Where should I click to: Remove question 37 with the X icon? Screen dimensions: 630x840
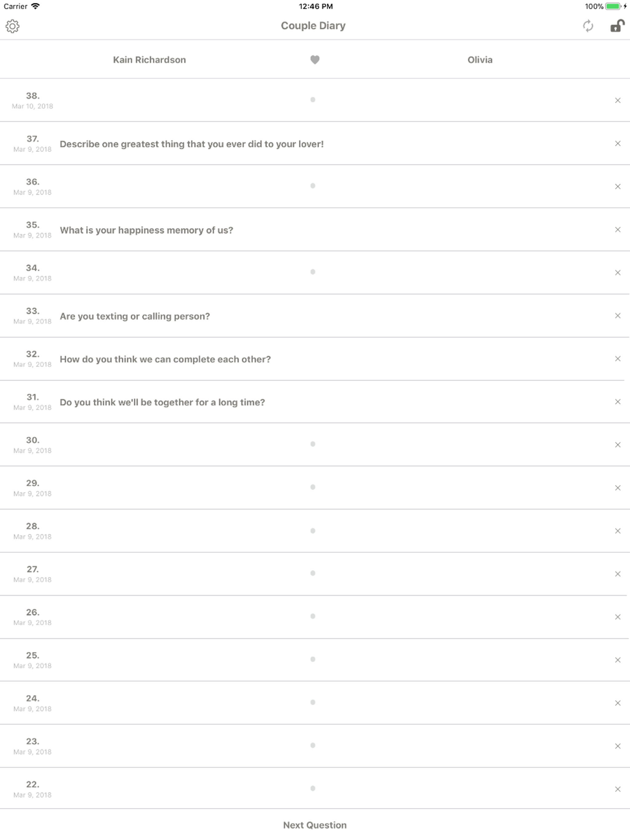(617, 143)
